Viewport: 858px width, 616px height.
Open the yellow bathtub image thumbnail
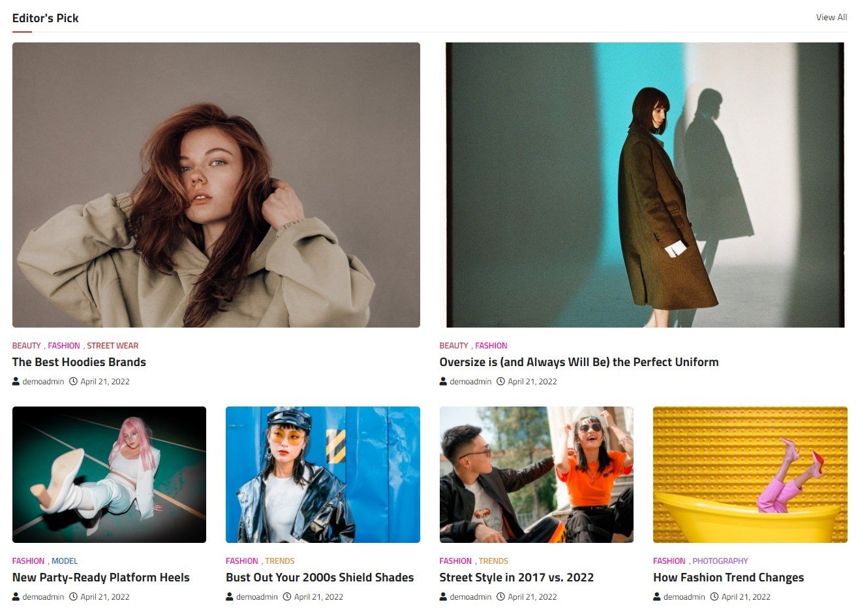tap(750, 475)
